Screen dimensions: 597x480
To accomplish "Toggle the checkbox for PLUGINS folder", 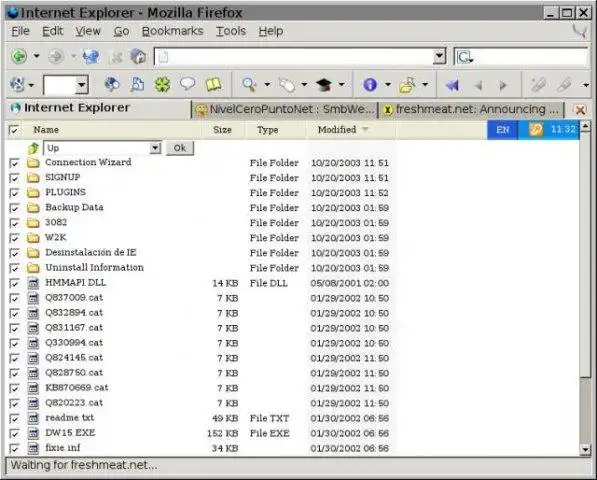I will tap(14, 193).
